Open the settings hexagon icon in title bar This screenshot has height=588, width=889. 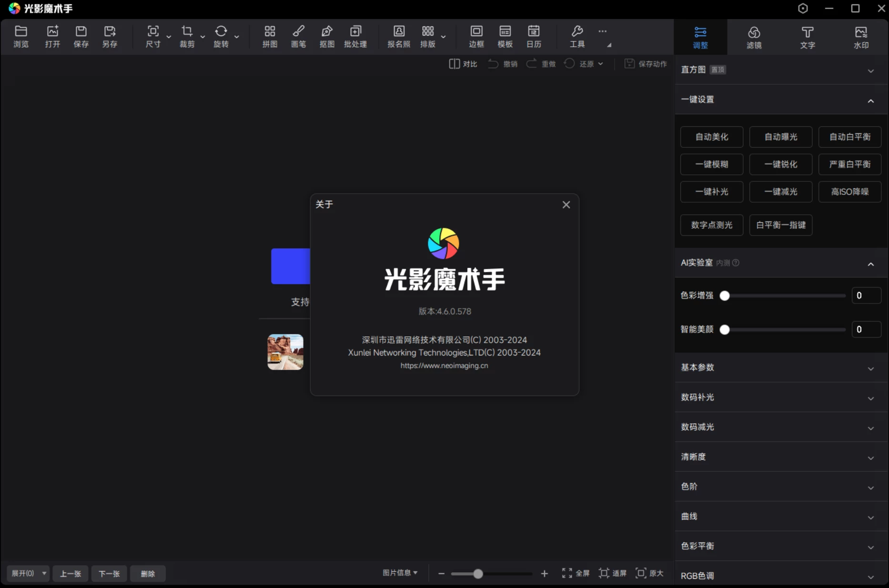803,9
